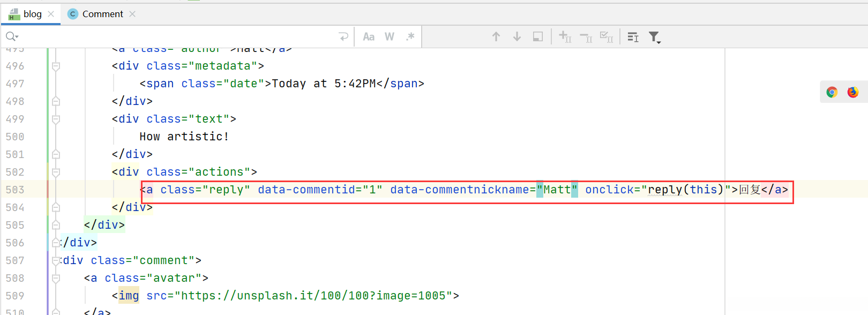Collapse the metadata div at line 496
The height and width of the screenshot is (315, 868).
tap(56, 66)
